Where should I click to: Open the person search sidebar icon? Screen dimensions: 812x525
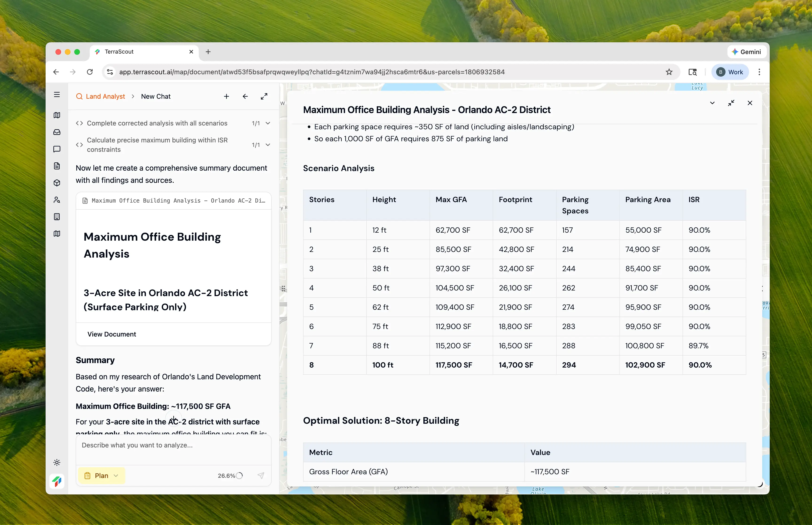tap(57, 200)
